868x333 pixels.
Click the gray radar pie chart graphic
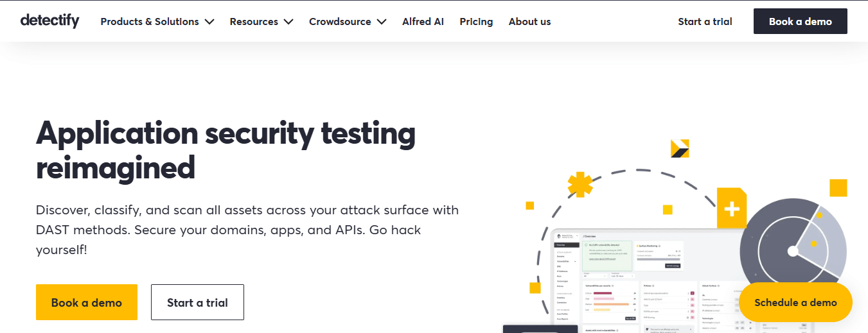click(793, 250)
